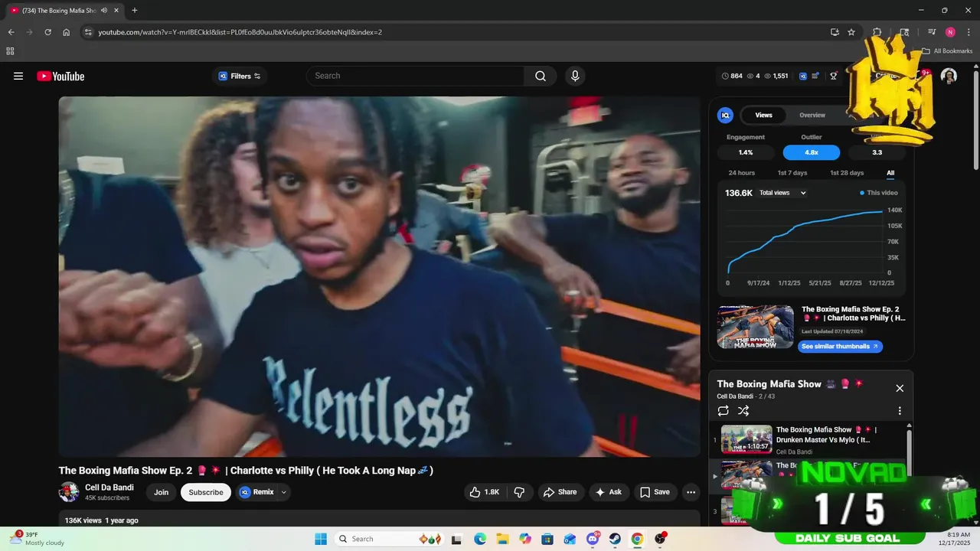Go to YouTube home via logo
The width and height of the screenshot is (980, 551).
click(x=60, y=76)
